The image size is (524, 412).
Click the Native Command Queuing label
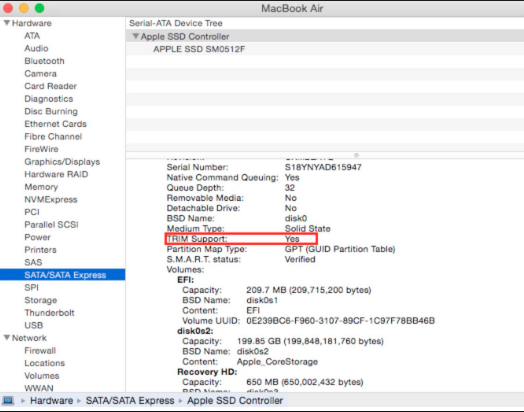[223, 177]
